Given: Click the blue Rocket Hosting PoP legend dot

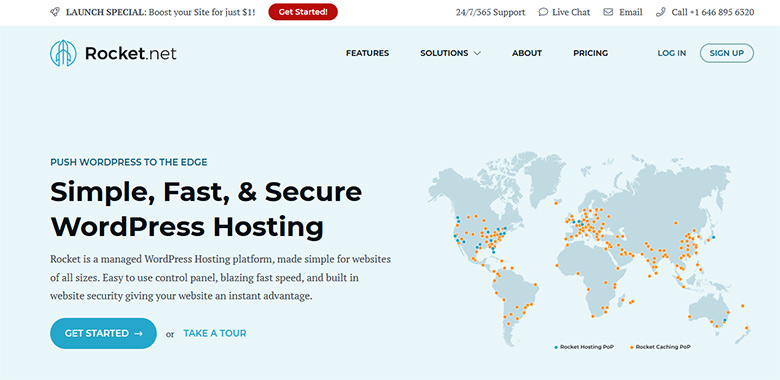Looking at the screenshot, I should click(x=556, y=347).
